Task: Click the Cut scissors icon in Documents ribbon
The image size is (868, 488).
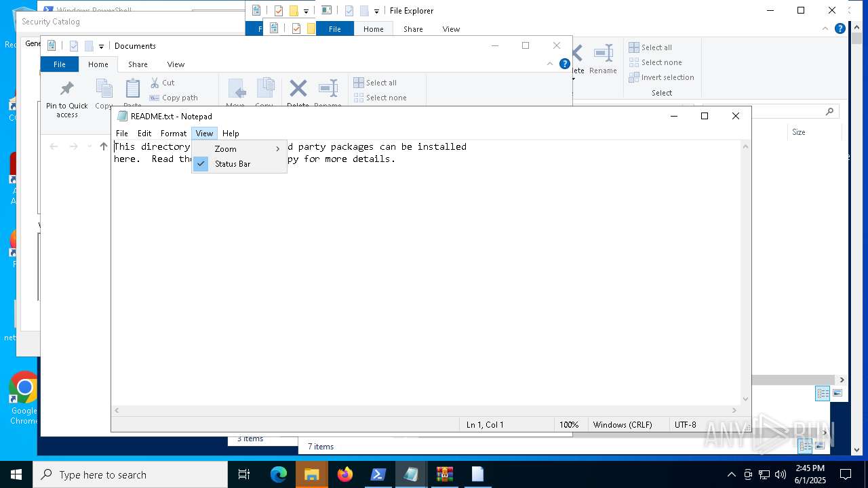Action: coord(155,83)
